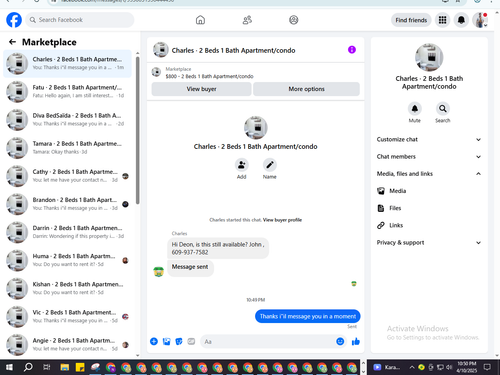Click the 'Message sent' bubble
The width and height of the screenshot is (500, 375).
[x=190, y=267]
